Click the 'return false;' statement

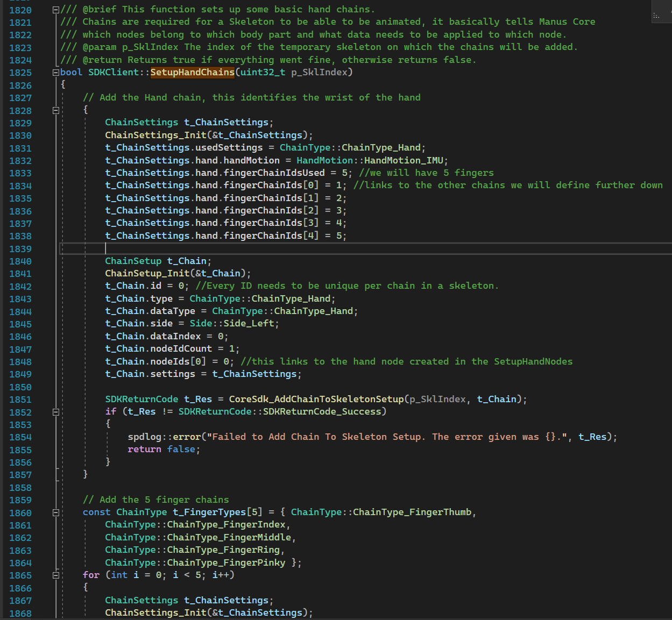(x=164, y=449)
